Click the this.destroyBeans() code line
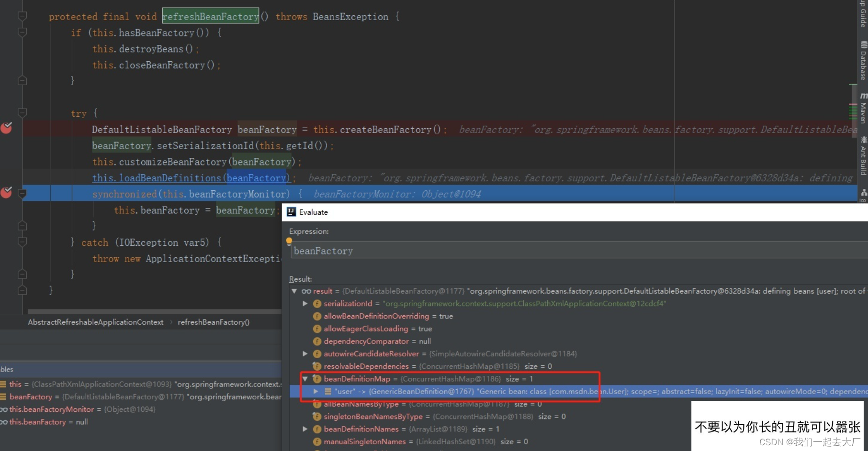 (146, 49)
